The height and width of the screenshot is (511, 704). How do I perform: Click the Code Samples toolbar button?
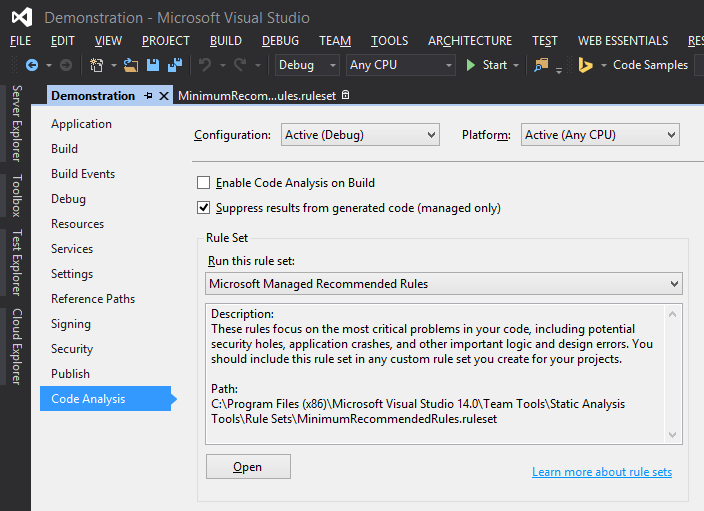coord(650,65)
